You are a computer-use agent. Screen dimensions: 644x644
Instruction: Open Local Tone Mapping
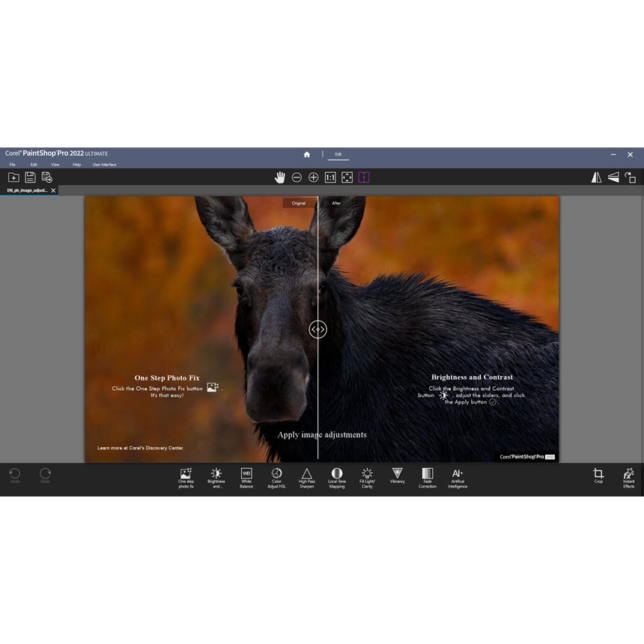[x=336, y=478]
